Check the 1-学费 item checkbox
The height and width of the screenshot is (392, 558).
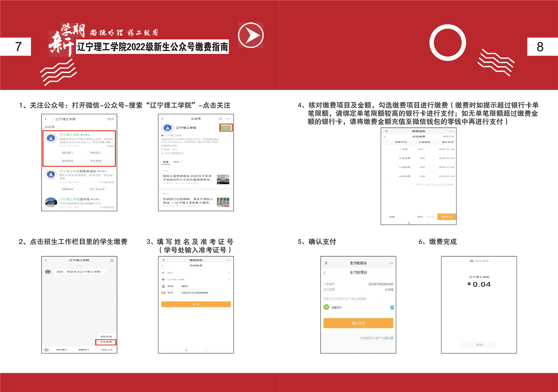click(x=386, y=149)
